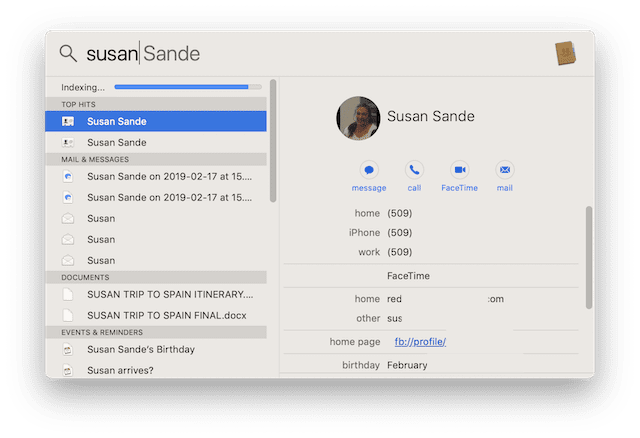Select the Susan arrives? reminder

click(121, 370)
